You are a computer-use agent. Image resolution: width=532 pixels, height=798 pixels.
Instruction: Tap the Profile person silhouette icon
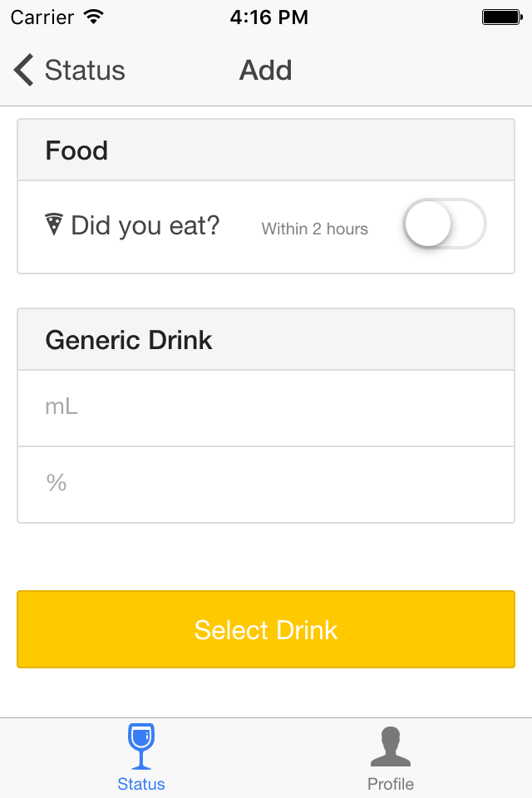[x=391, y=746]
